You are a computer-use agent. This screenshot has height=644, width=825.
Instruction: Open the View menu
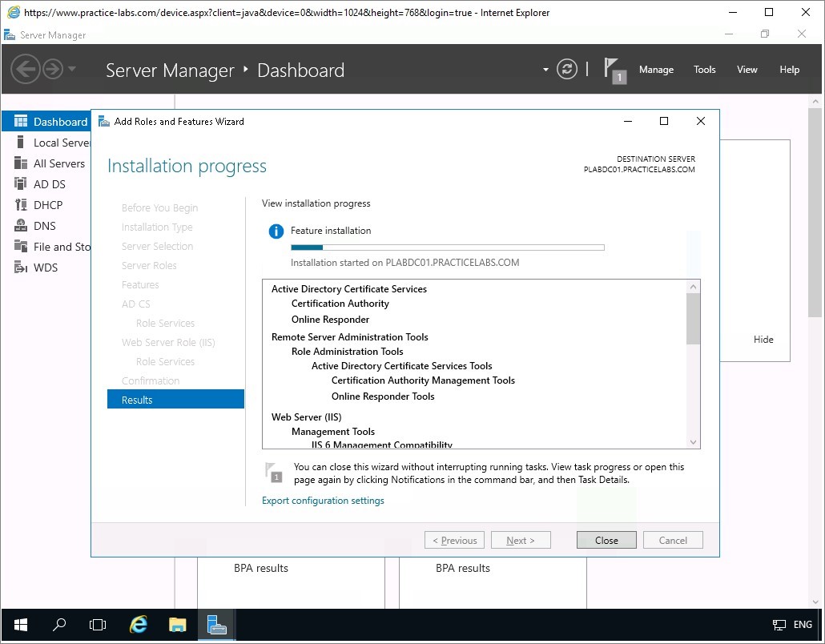(x=747, y=70)
